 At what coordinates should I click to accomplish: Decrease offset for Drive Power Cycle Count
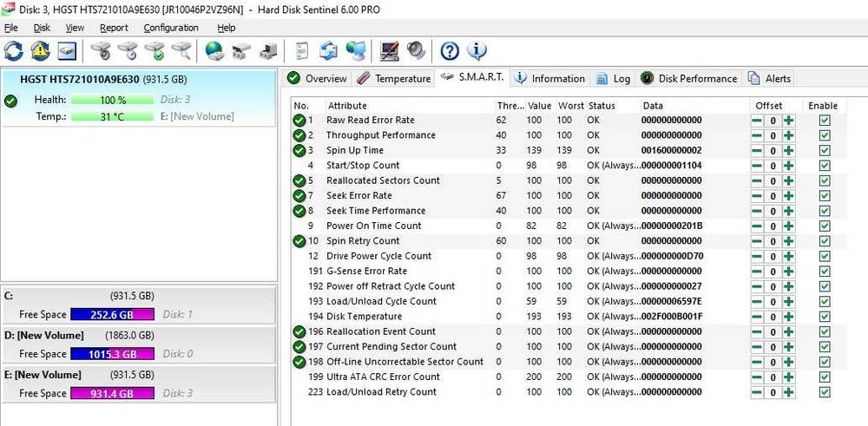[757, 256]
